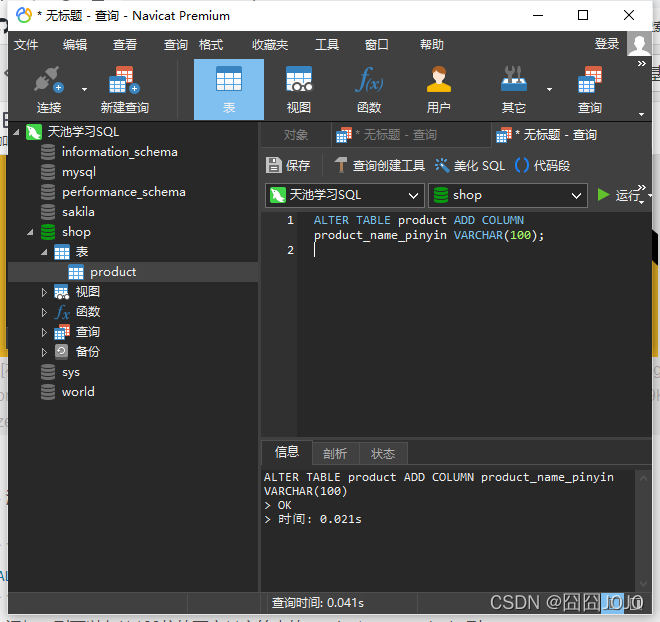
Task: Open the 查看 menu
Action: pyautogui.click(x=125, y=44)
